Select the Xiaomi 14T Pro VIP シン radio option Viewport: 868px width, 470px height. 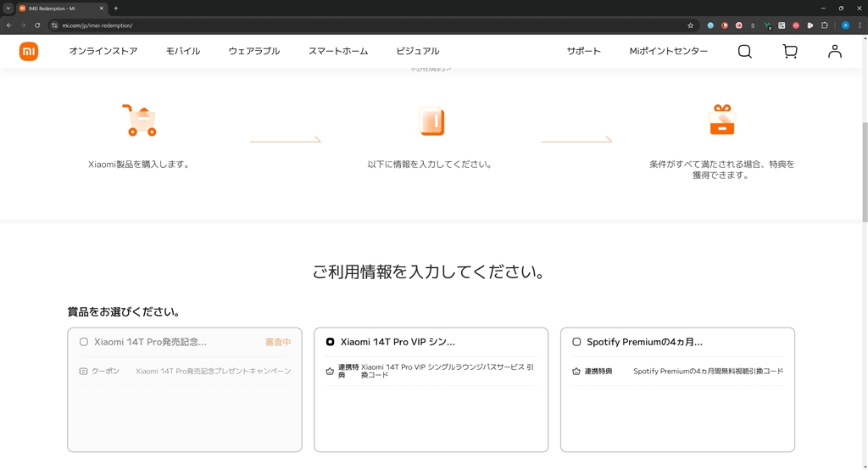pos(330,342)
